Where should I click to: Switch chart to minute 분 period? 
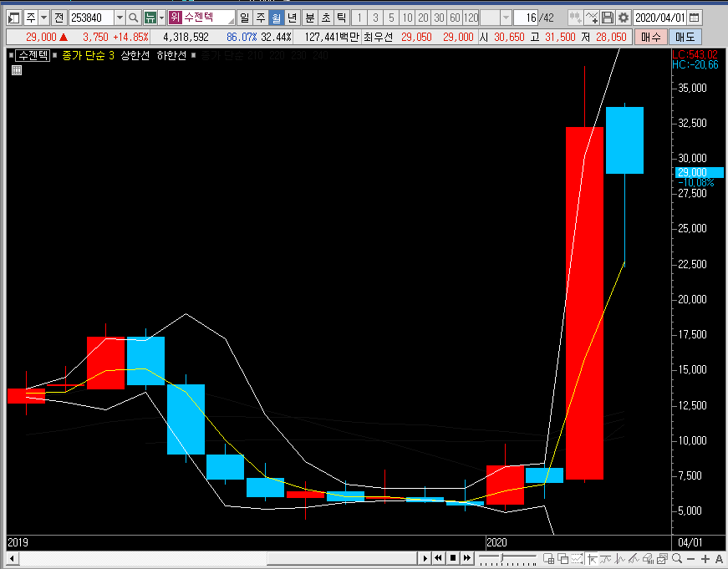(x=310, y=18)
